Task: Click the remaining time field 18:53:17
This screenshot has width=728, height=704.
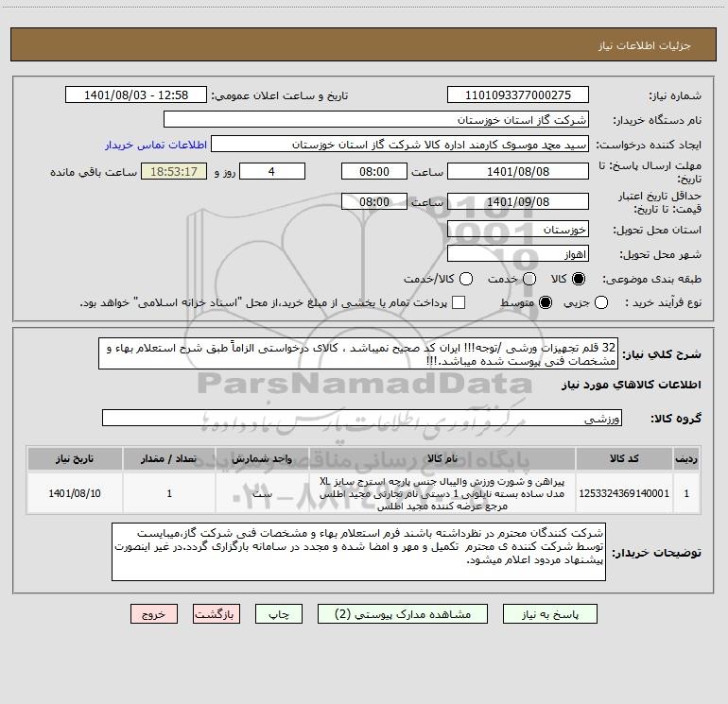Action: click(174, 171)
